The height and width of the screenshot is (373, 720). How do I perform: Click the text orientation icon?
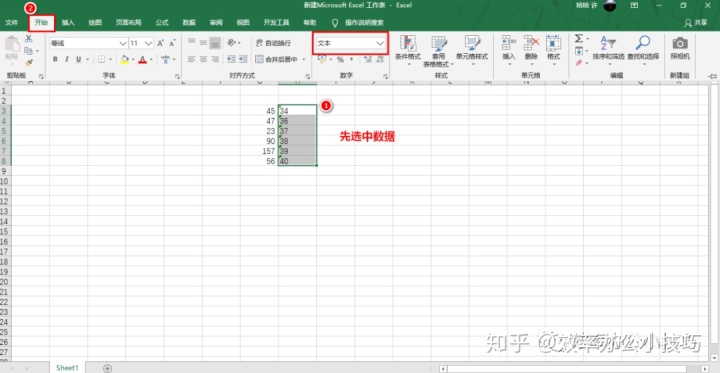232,43
